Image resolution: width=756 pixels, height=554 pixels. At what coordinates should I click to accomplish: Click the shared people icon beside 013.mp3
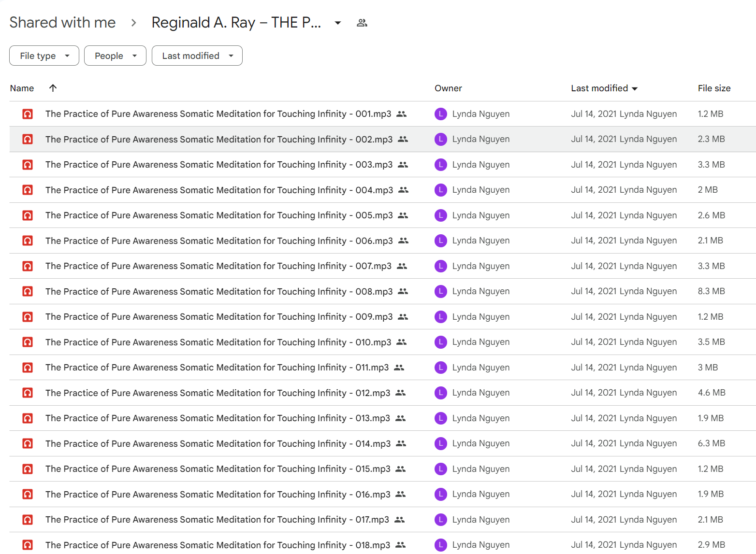(x=401, y=418)
